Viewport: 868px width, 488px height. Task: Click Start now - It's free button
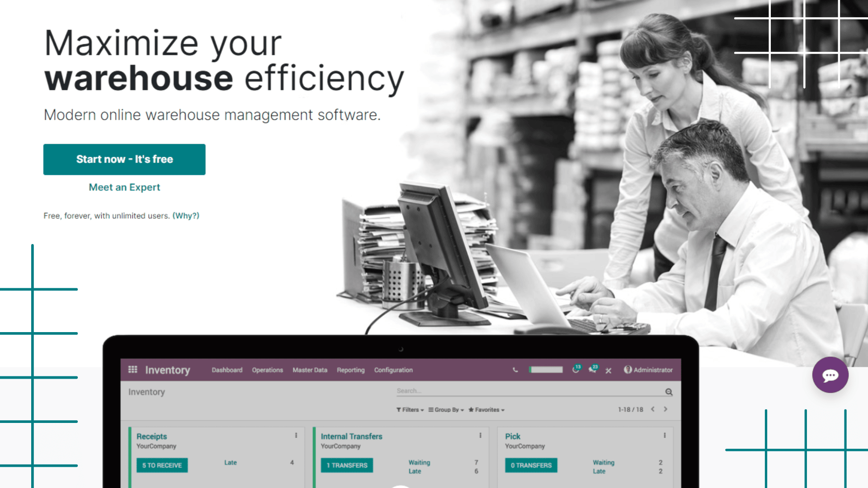click(124, 159)
